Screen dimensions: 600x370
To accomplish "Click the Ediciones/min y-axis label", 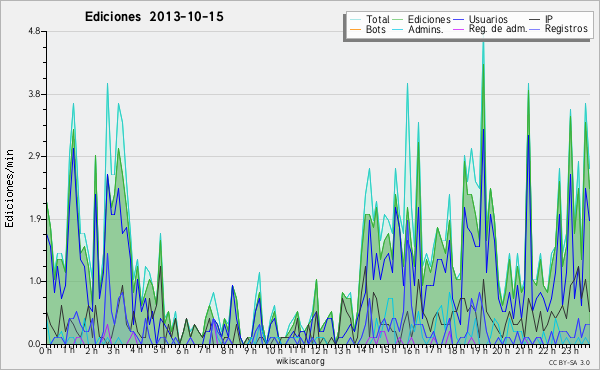I will (x=9, y=188).
